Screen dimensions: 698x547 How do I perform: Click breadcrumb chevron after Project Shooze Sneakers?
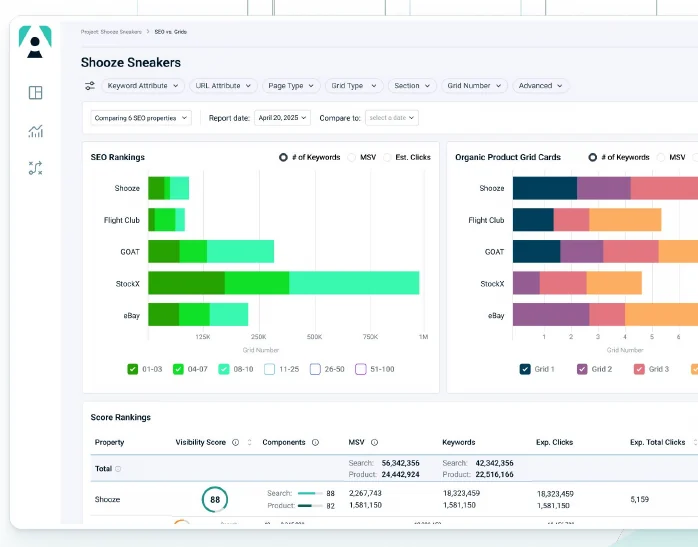pyautogui.click(x=148, y=32)
